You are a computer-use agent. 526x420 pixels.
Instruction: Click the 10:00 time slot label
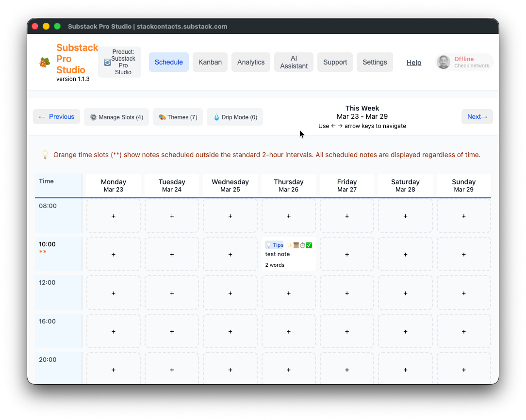[47, 244]
